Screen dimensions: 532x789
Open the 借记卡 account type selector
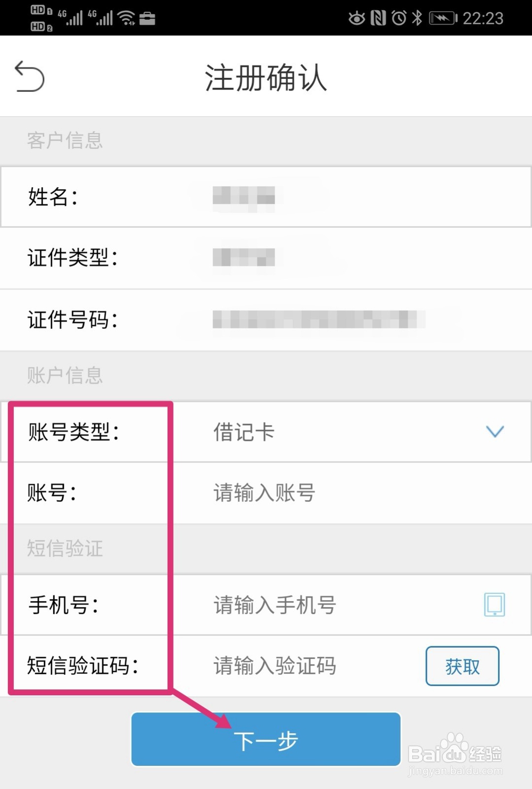click(244, 432)
